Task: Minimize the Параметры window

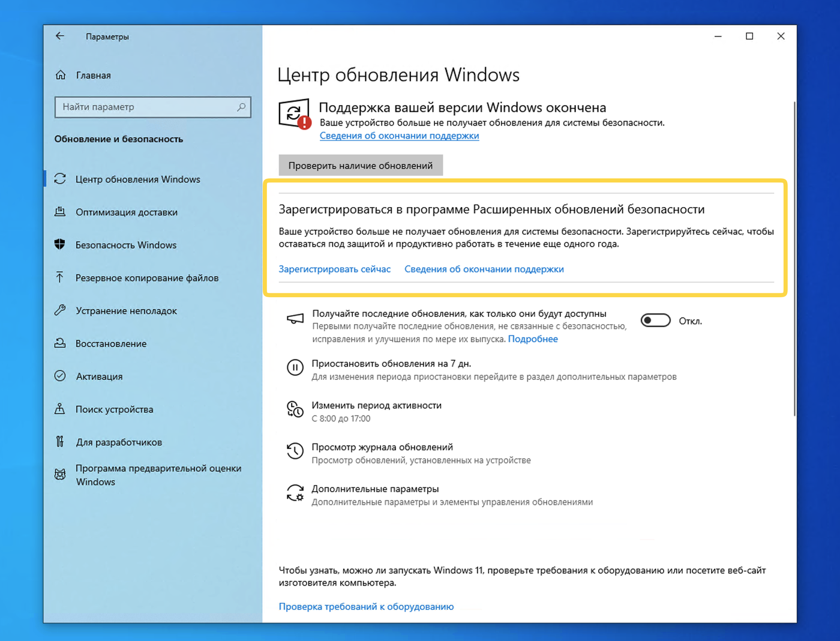Action: coord(718,36)
